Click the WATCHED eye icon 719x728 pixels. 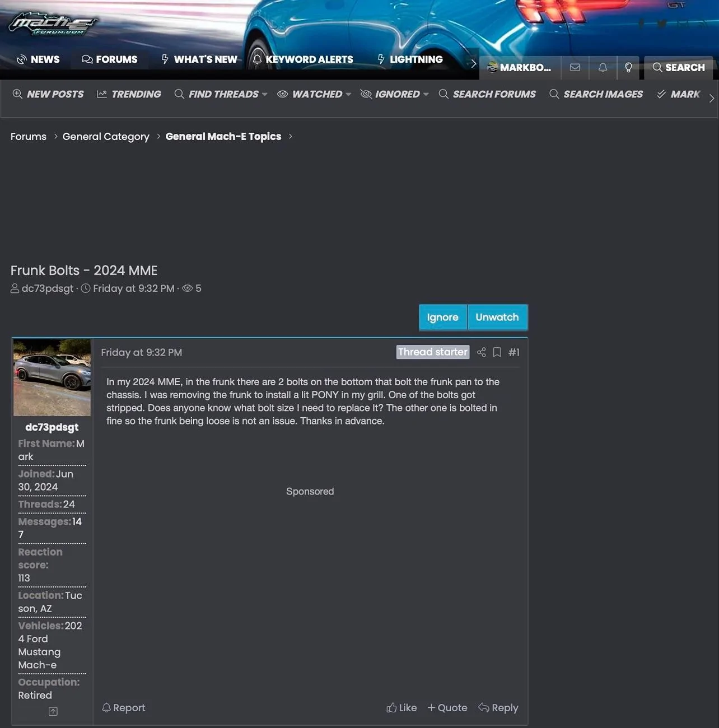click(x=283, y=94)
